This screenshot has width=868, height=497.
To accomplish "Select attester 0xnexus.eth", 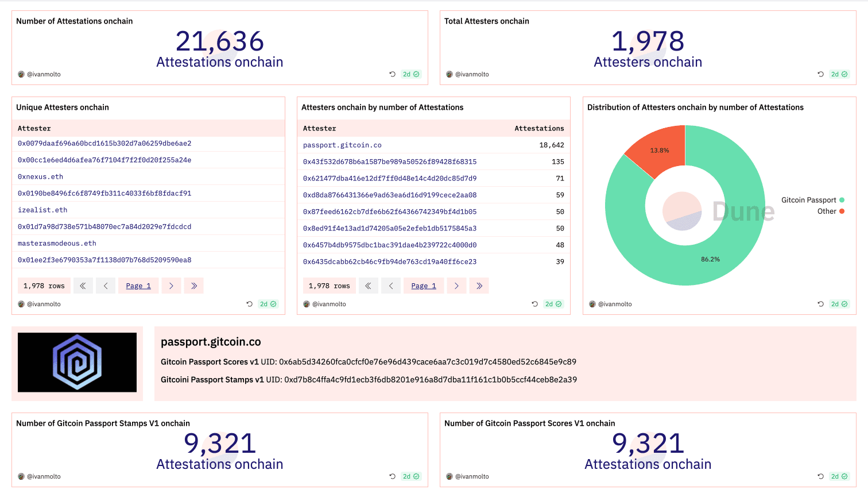I will click(41, 177).
